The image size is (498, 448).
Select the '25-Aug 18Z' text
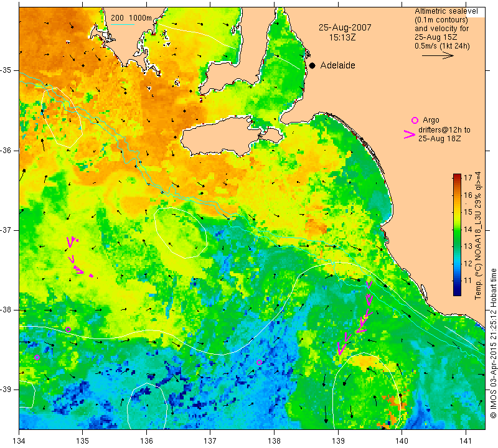[x=439, y=138]
